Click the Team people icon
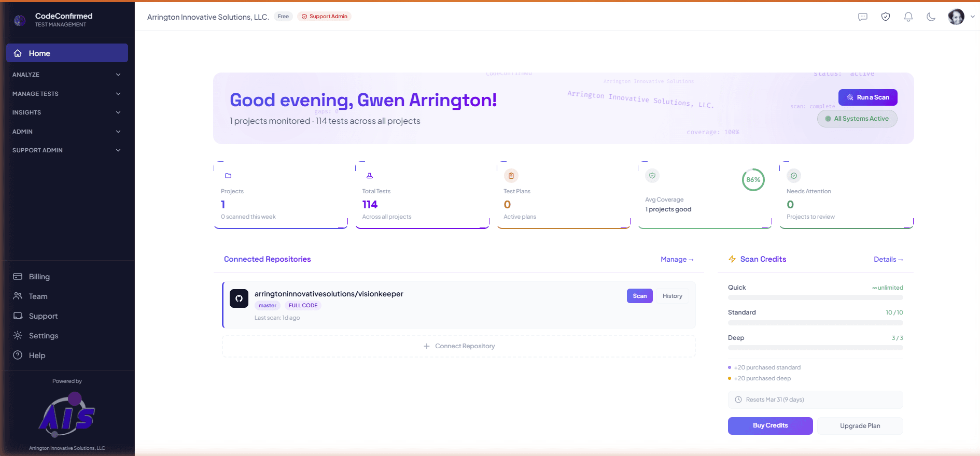Image resolution: width=980 pixels, height=456 pixels. (18, 296)
